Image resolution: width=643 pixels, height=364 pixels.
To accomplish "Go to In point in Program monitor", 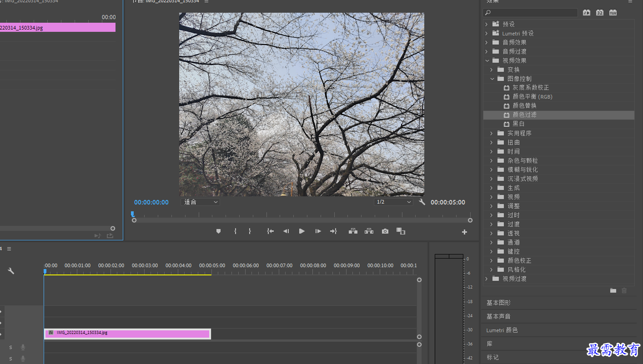I will (271, 231).
